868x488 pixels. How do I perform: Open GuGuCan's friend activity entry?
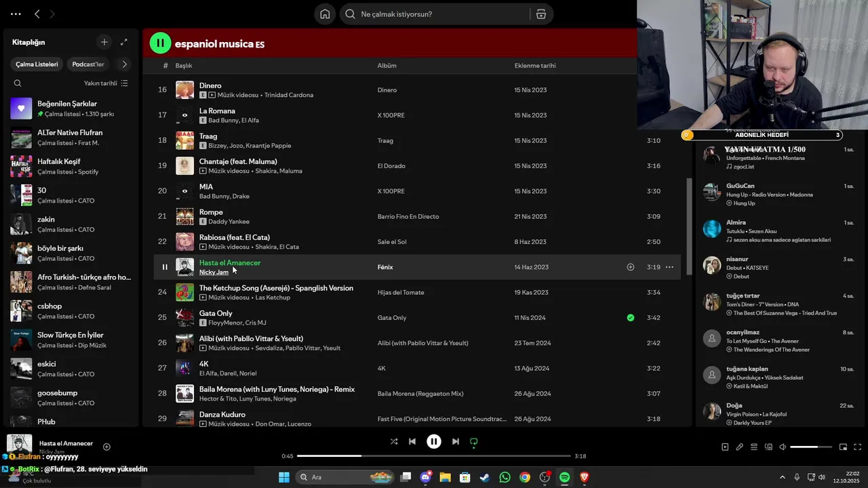tap(778, 194)
